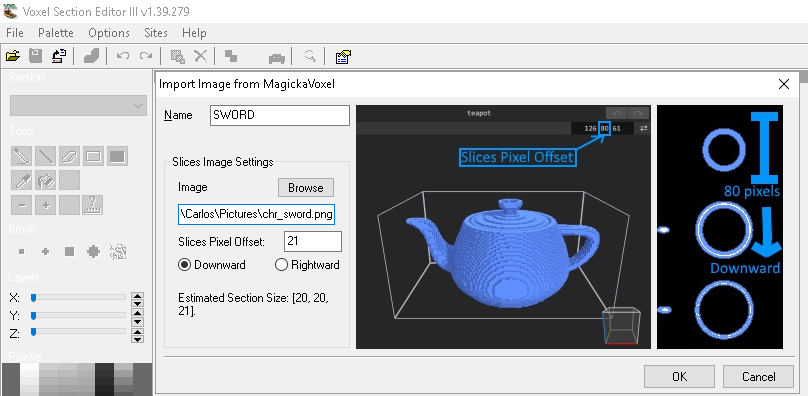Click the Undo arrow icon
The image size is (808, 396).
click(123, 56)
